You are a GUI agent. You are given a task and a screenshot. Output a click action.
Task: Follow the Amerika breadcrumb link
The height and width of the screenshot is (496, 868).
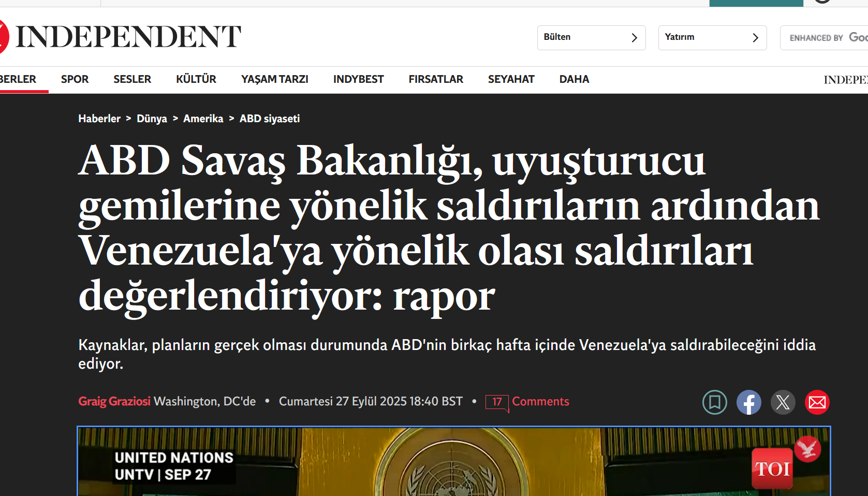click(203, 119)
